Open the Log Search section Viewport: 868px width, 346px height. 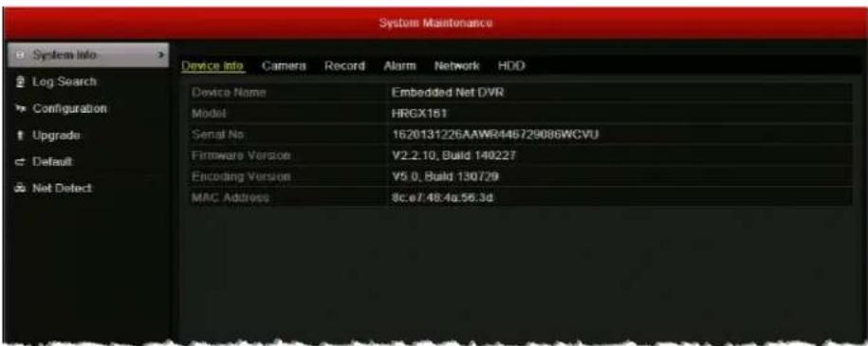coord(65,82)
